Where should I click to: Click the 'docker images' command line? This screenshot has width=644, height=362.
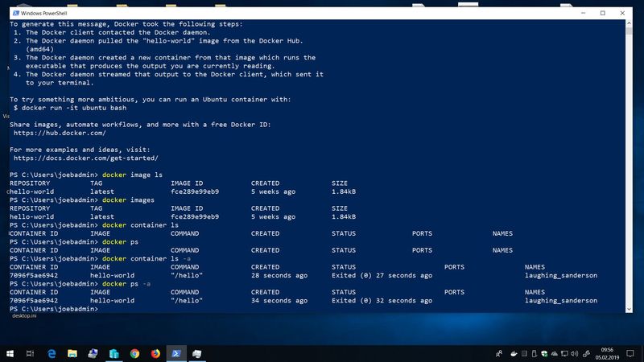point(128,200)
